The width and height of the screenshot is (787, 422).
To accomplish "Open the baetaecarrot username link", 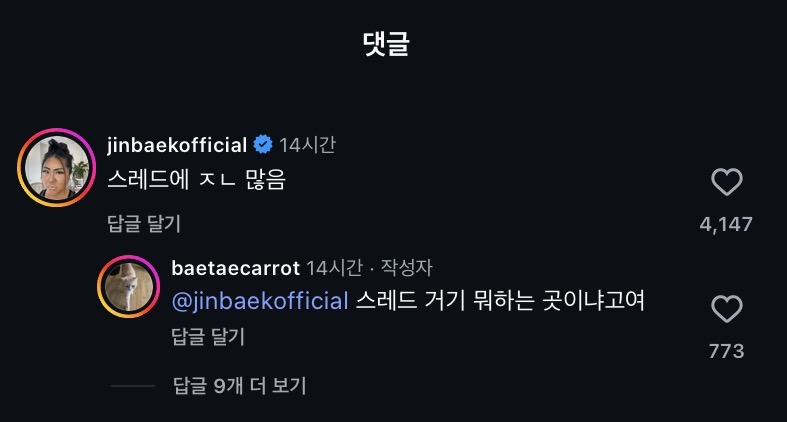I will coord(236,267).
